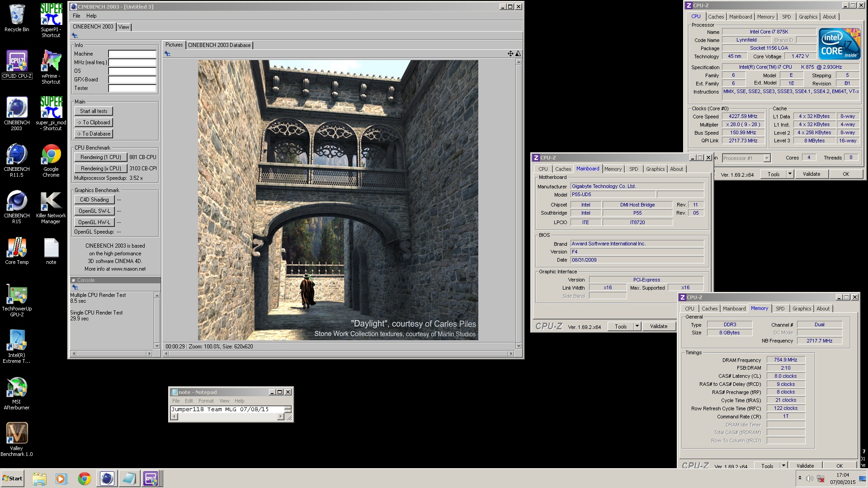Switch to CPU-Z via taskbar icon
Image resolution: width=868 pixels, height=488 pixels.
click(x=151, y=479)
